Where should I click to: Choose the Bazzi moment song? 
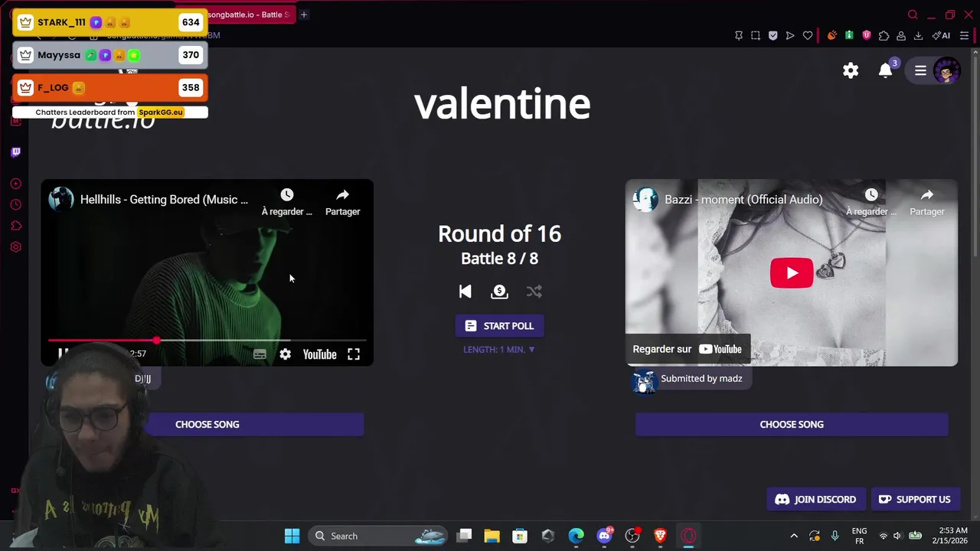click(792, 424)
